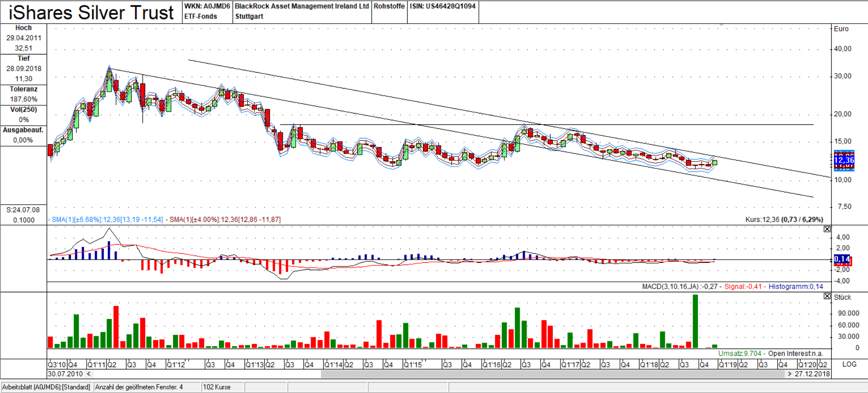The height and width of the screenshot is (393, 868).
Task: Click the Open Interest:n.a. legend
Action: coord(795,354)
